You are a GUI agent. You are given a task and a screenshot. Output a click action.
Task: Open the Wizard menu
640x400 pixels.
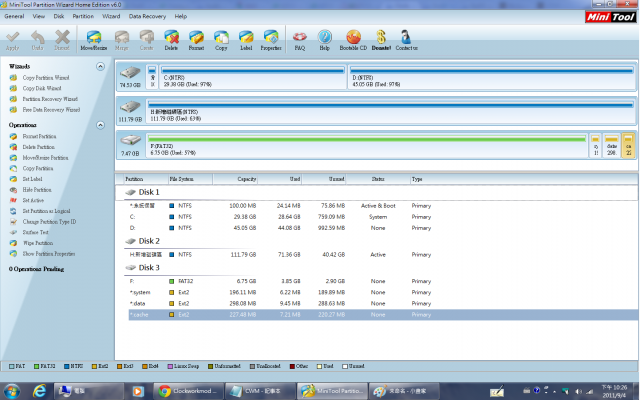click(x=111, y=16)
